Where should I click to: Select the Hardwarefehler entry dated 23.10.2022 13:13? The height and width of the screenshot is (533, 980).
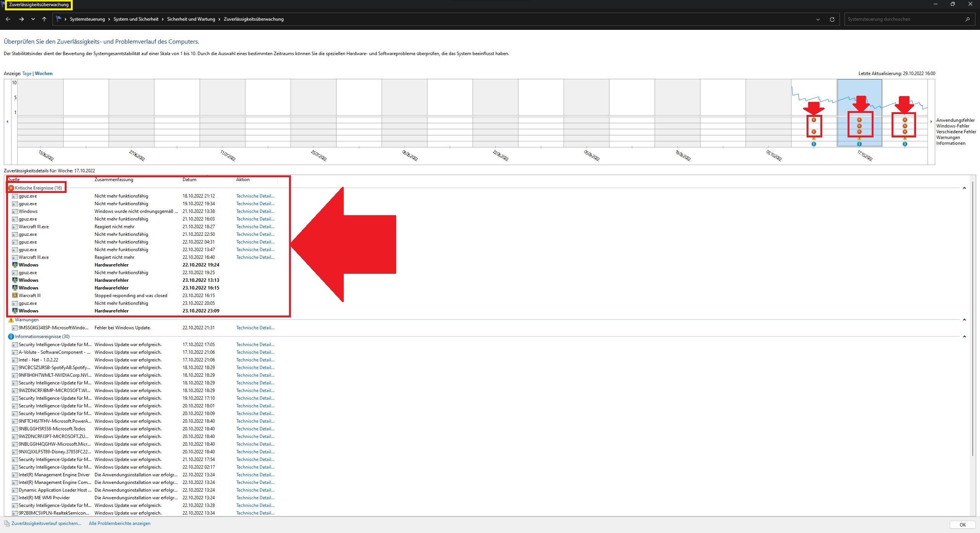[x=145, y=280]
